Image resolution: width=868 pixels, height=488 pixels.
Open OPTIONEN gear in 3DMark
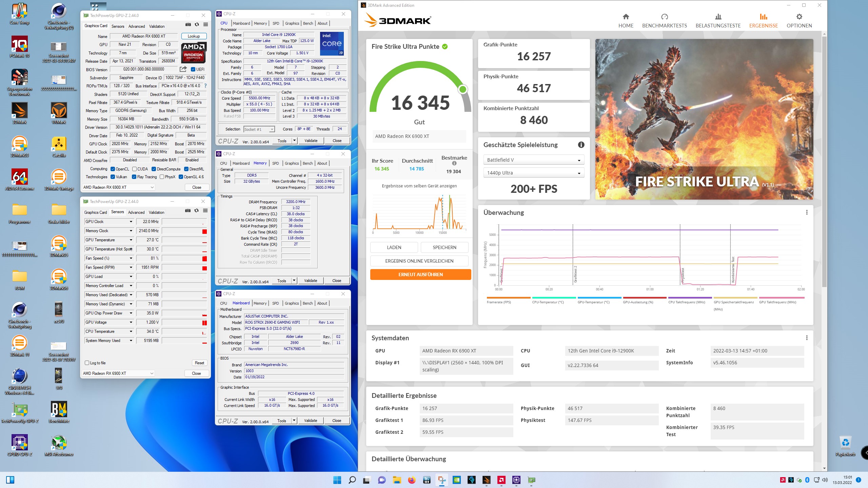coord(799,17)
